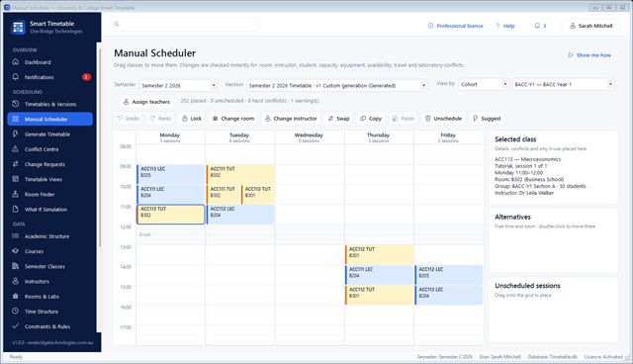Click the red notifications count badge

[x=86, y=77]
